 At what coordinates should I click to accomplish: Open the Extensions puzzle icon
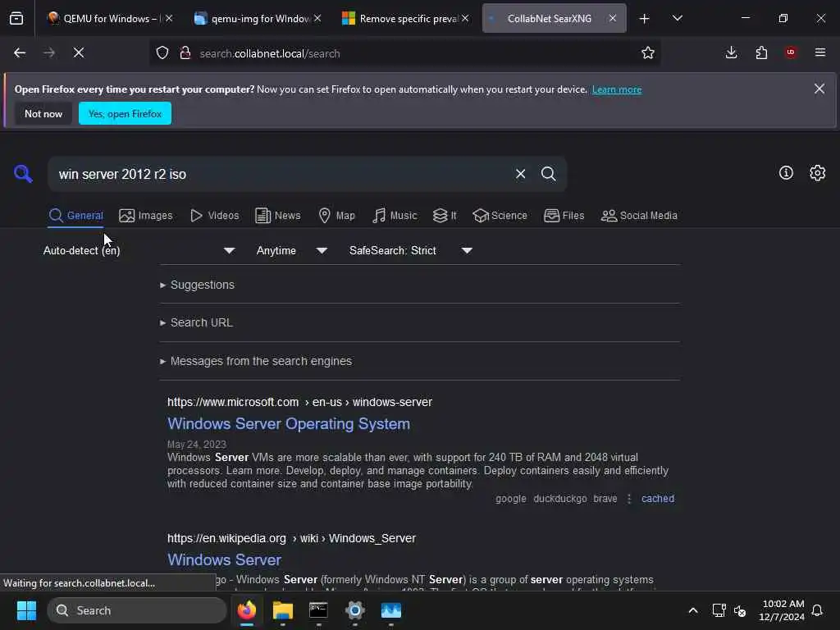[x=761, y=52]
